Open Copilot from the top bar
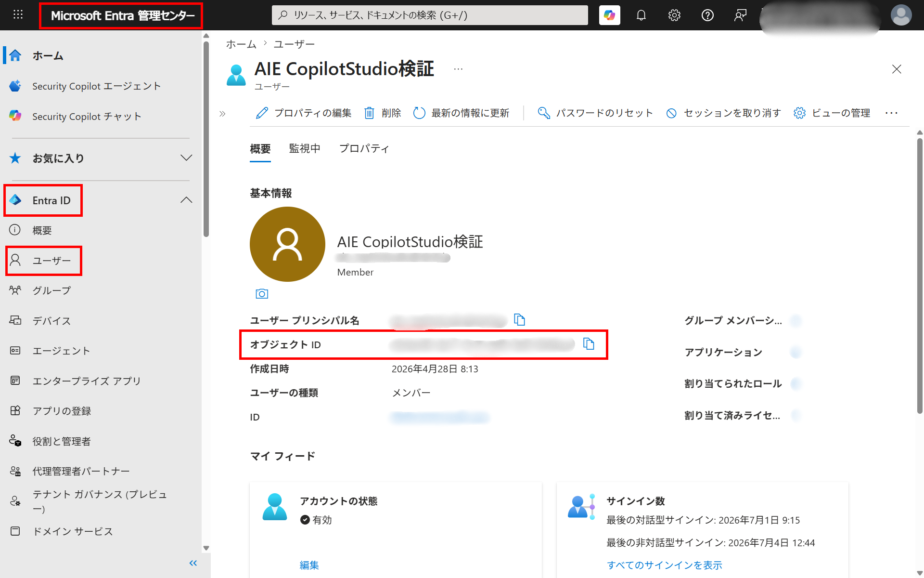Screen dimensions: 924x578 coord(609,15)
